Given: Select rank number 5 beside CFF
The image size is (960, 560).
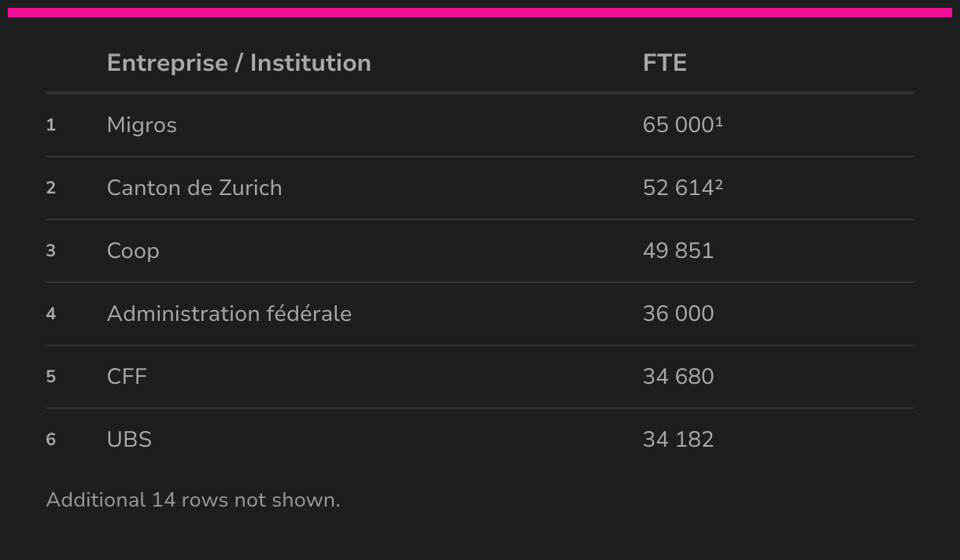Looking at the screenshot, I should (51, 377).
